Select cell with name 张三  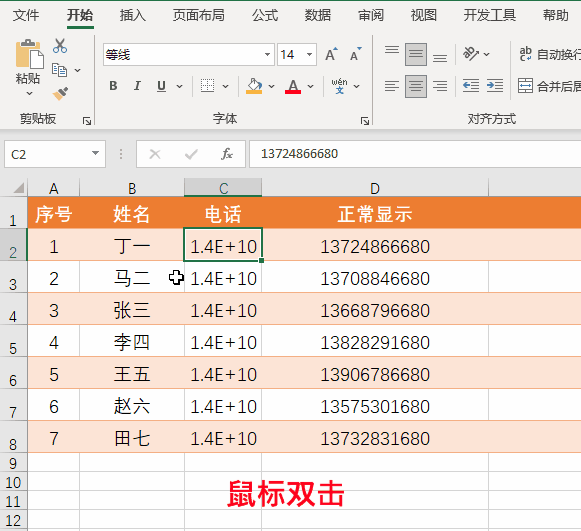coord(132,309)
